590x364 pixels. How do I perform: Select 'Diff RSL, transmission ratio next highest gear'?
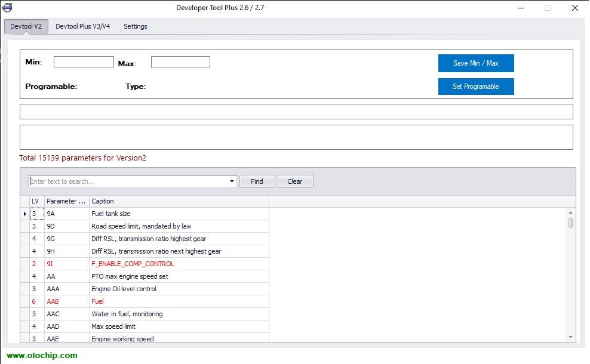[x=179, y=251]
